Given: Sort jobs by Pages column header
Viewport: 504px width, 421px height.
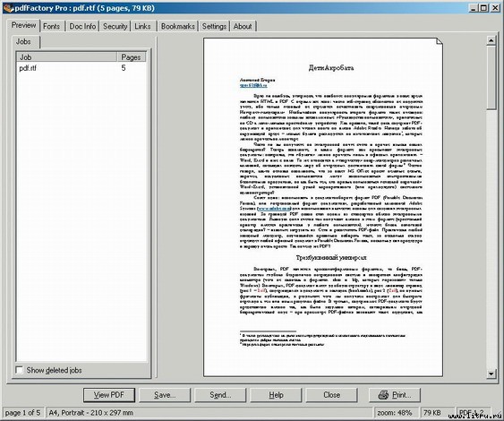Looking at the screenshot, I should click(131, 57).
